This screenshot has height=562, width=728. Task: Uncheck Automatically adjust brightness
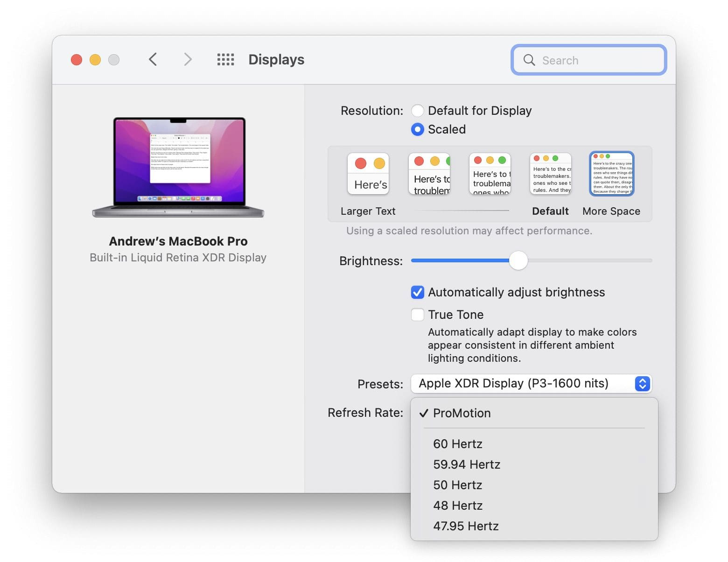417,292
